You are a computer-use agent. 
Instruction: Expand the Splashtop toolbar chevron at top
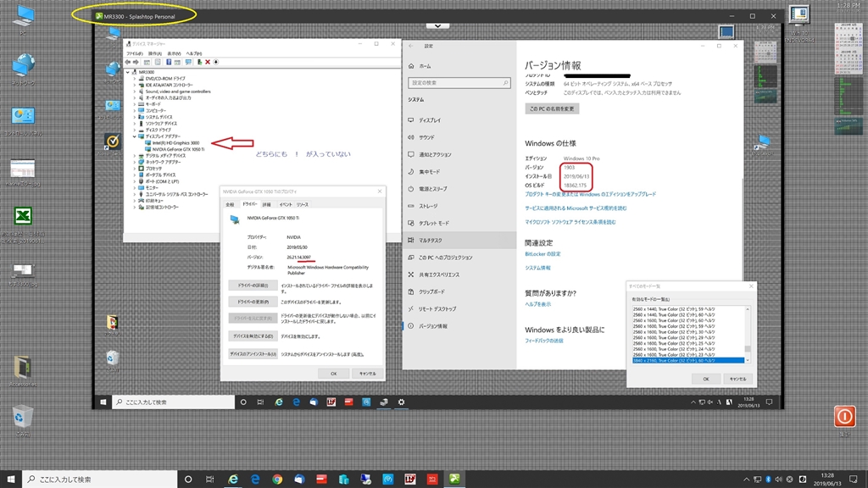pyautogui.click(x=437, y=26)
